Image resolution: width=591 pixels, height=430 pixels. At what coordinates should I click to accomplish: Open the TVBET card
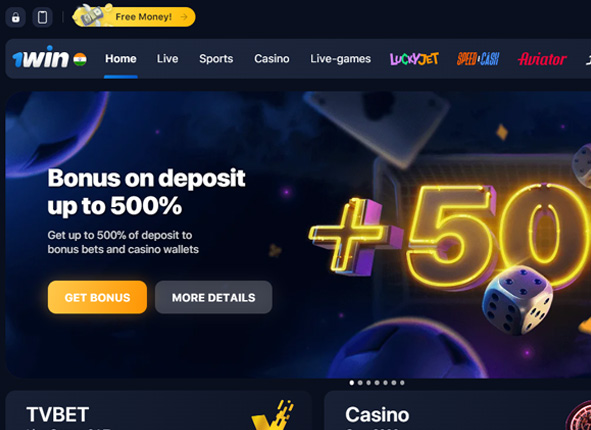pyautogui.click(x=159, y=411)
